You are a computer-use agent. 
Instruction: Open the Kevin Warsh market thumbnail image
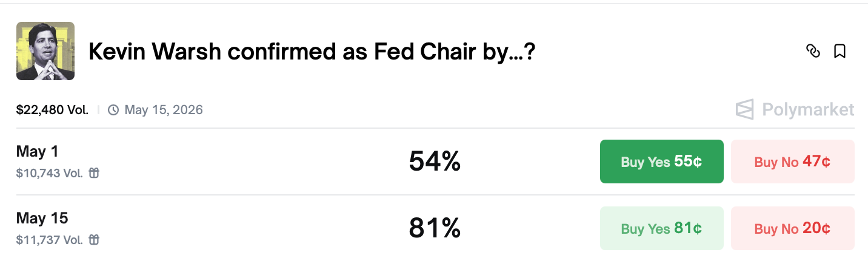(x=45, y=51)
